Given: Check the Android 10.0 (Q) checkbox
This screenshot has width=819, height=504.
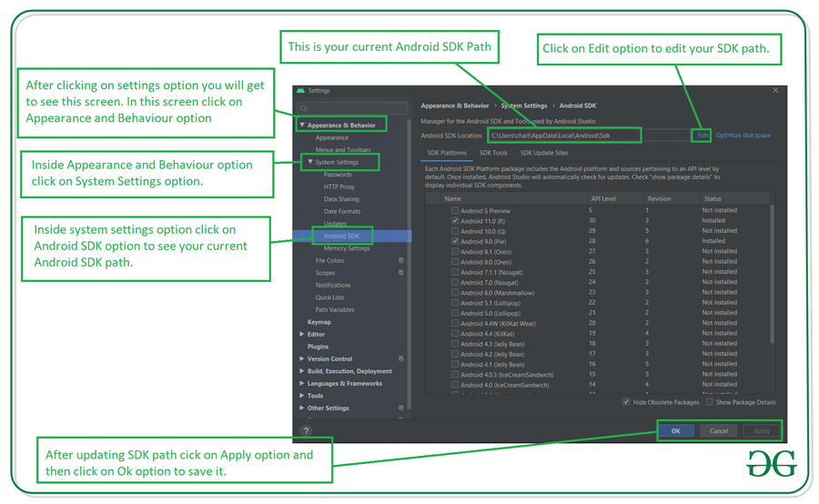Looking at the screenshot, I should pos(455,231).
